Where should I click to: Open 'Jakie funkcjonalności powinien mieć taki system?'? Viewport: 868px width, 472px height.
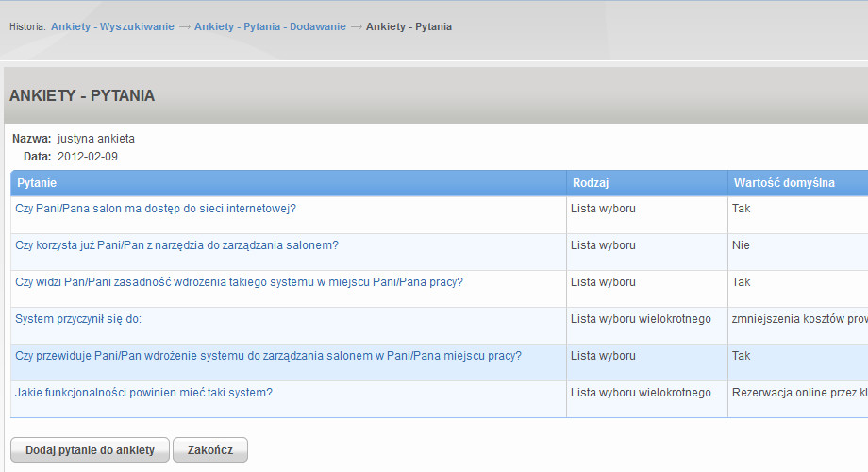[144, 392]
